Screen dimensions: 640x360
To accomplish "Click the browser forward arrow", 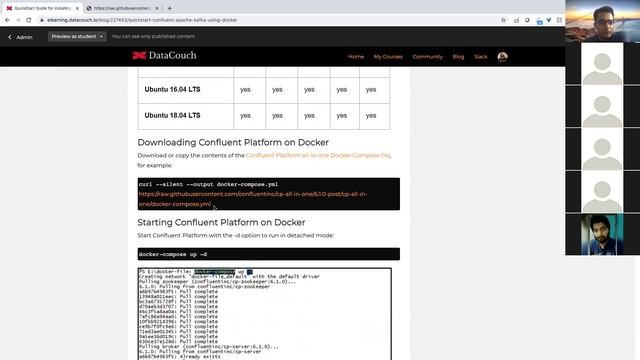I will (18, 20).
